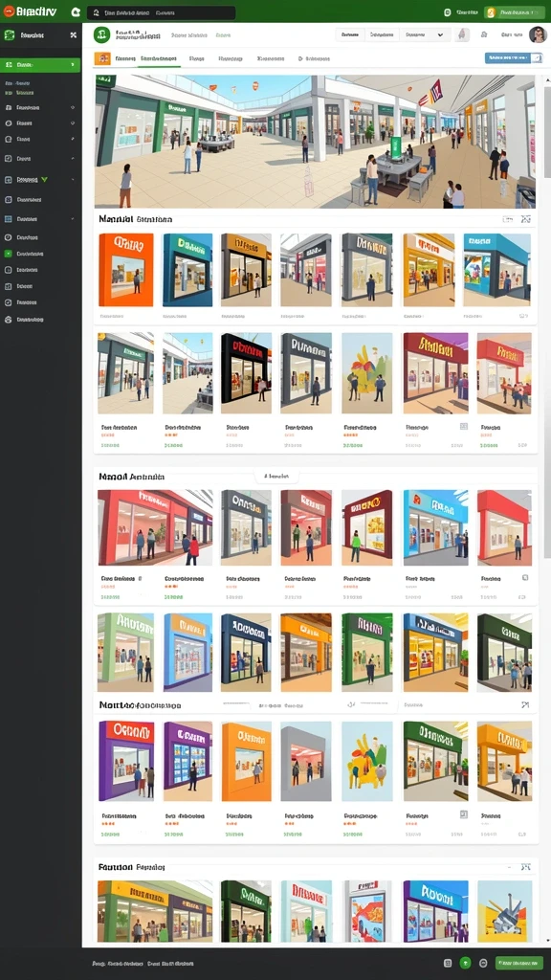The image size is (551, 980).
Task: Click the magnifier icon in the top search bar
Action: click(97, 11)
